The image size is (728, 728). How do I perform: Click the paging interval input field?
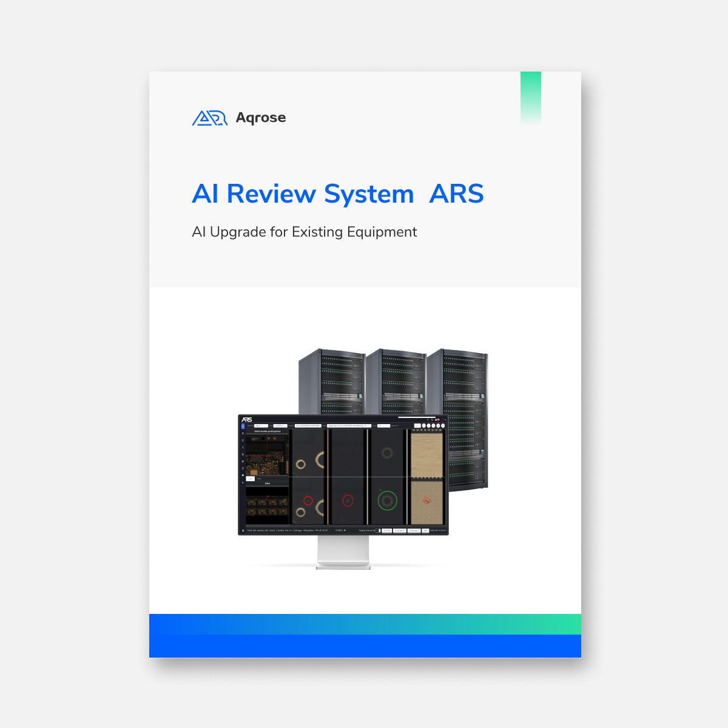[377, 530]
